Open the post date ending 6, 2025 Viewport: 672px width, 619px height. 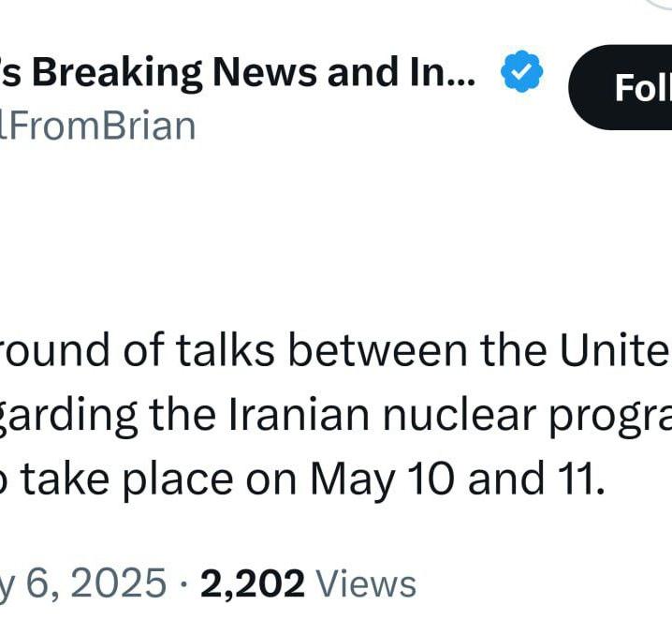[x=82, y=582]
